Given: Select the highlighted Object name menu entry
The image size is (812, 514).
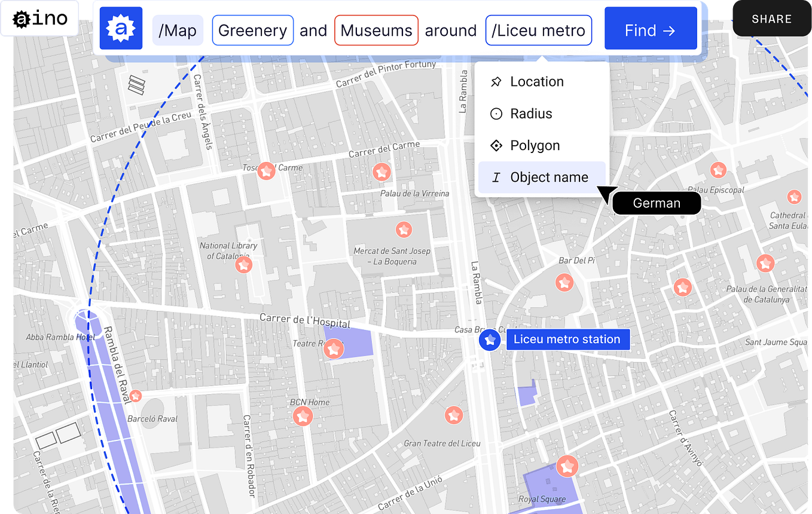Looking at the screenshot, I should 548,177.
